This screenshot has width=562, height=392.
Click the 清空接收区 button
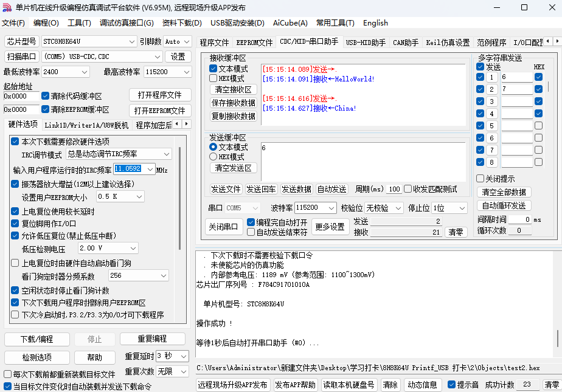[x=234, y=89]
